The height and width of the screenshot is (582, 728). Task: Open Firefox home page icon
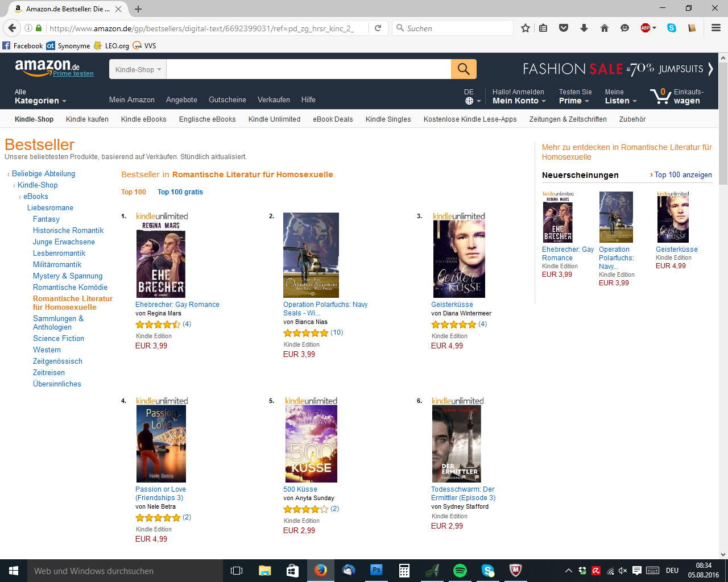point(604,28)
